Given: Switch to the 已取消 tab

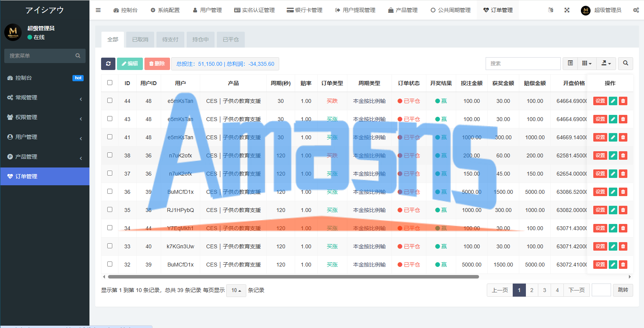Looking at the screenshot, I should pyautogui.click(x=140, y=39).
